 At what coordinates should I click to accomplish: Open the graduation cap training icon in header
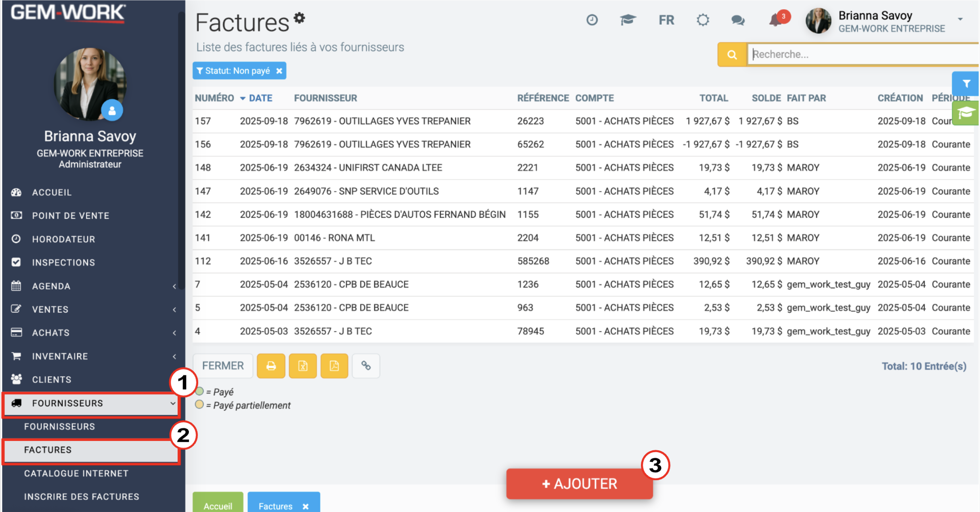628,20
